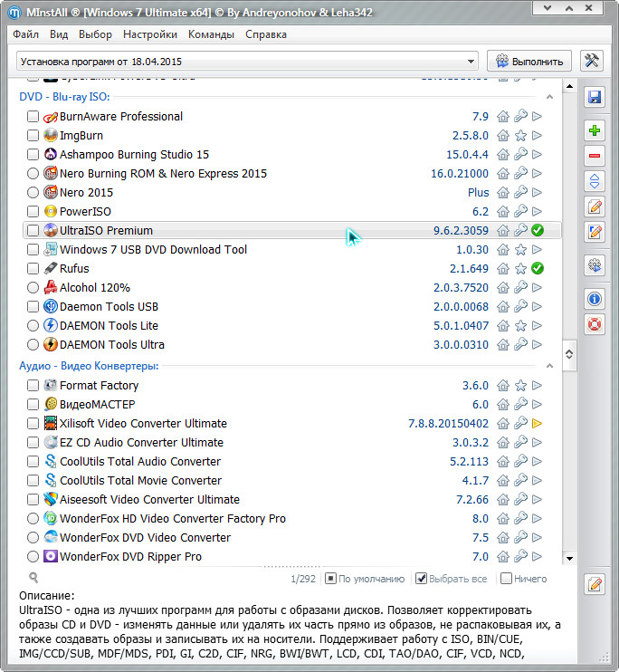Select DAEMON Tools Ultra radio button
Image resolution: width=619 pixels, height=672 pixels.
[33, 344]
